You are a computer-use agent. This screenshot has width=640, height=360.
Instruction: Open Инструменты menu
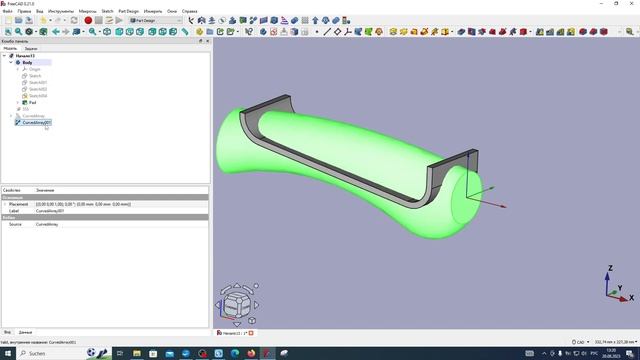[61, 11]
